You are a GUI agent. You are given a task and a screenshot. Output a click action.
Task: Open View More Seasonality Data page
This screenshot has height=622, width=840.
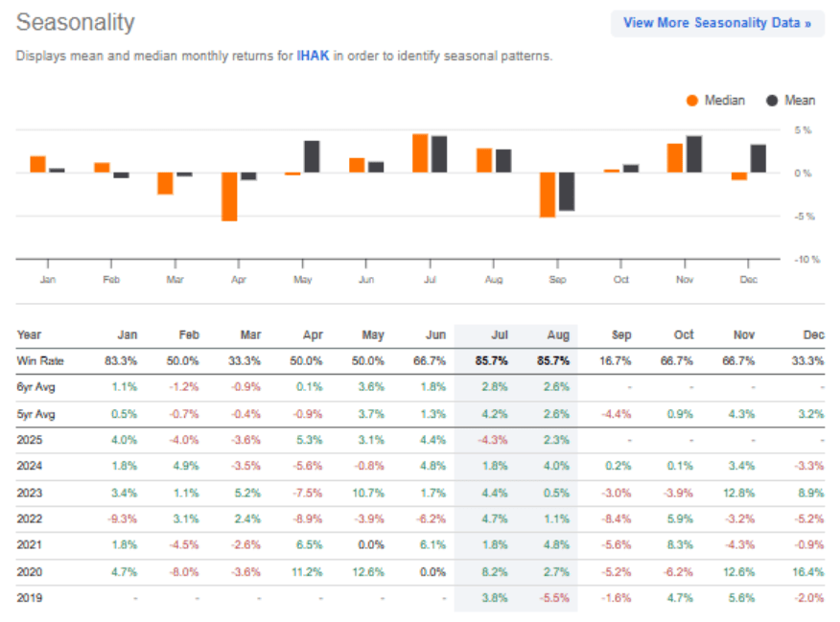[717, 22]
